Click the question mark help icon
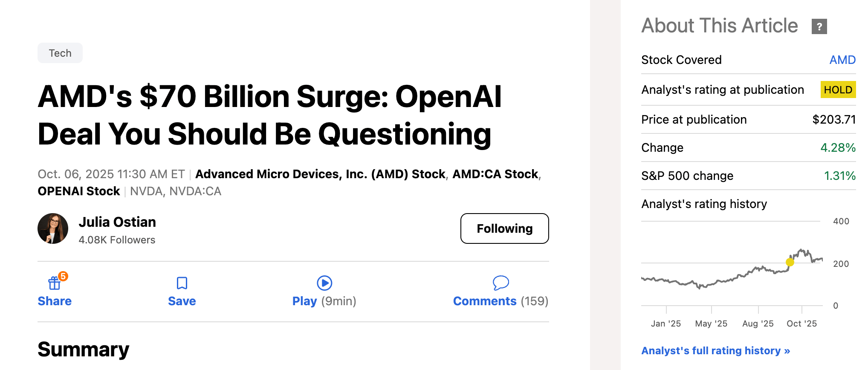Image resolution: width=868 pixels, height=370 pixels. pyautogui.click(x=819, y=26)
